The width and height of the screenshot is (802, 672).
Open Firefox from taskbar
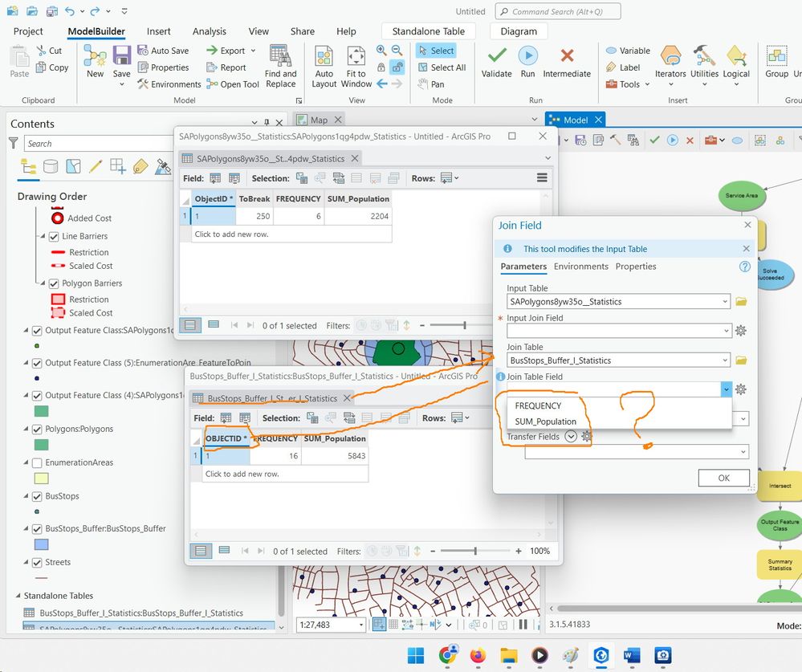[478, 654]
